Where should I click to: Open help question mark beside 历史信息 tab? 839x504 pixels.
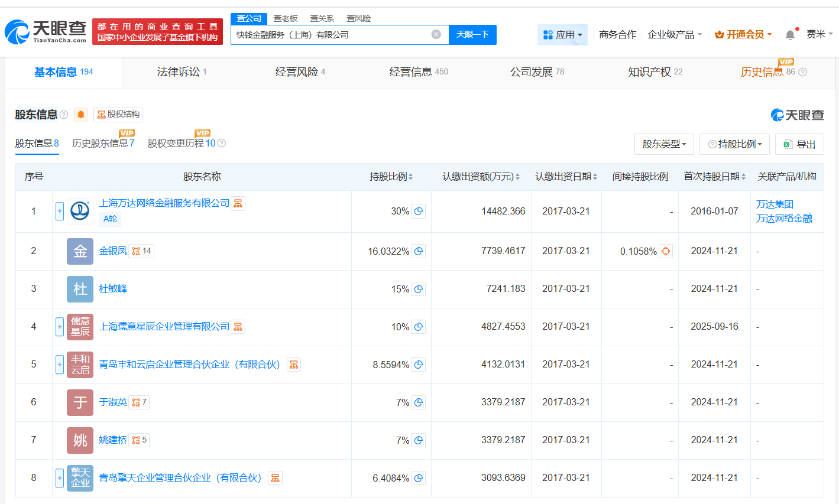pos(802,72)
